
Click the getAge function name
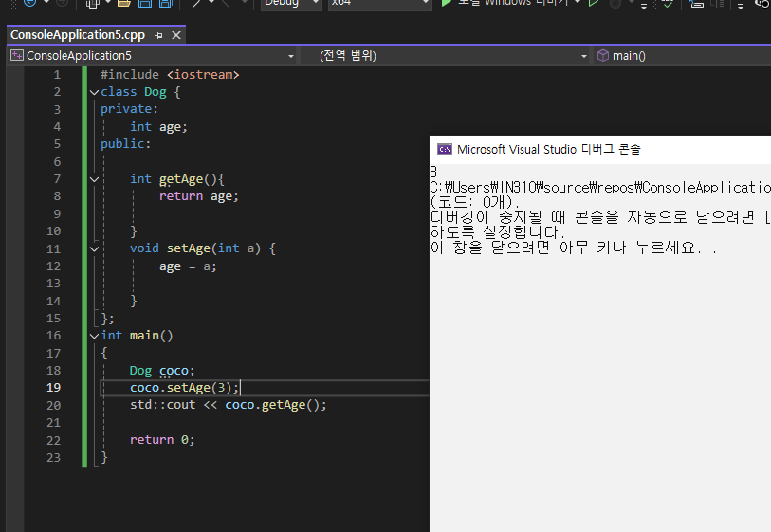pyautogui.click(x=181, y=179)
